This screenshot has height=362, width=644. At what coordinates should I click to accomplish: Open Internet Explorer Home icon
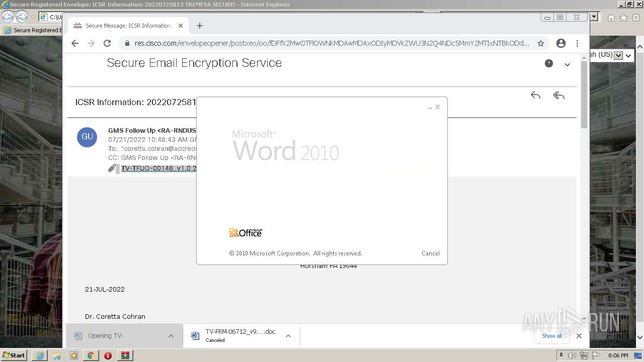611,18
